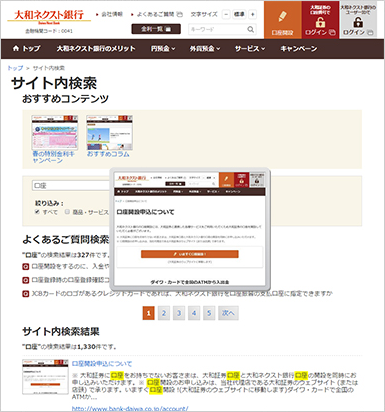Click the Daiwa Next Bank logo
The image size is (385, 412).
pos(49,17)
